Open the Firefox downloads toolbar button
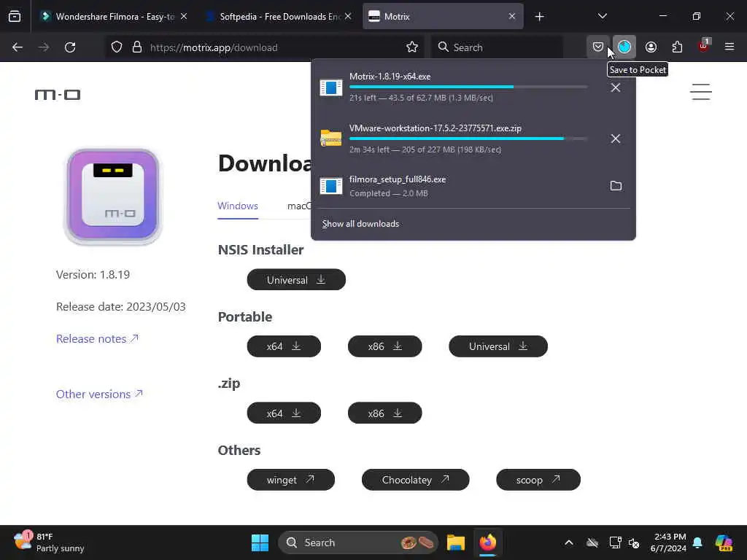Image resolution: width=747 pixels, height=560 pixels. coord(624,47)
